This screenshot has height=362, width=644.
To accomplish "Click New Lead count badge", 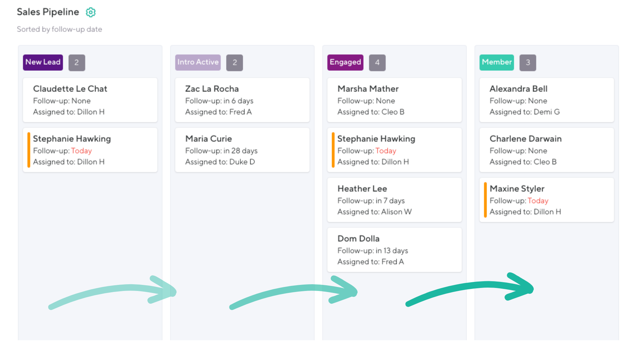I will point(77,63).
